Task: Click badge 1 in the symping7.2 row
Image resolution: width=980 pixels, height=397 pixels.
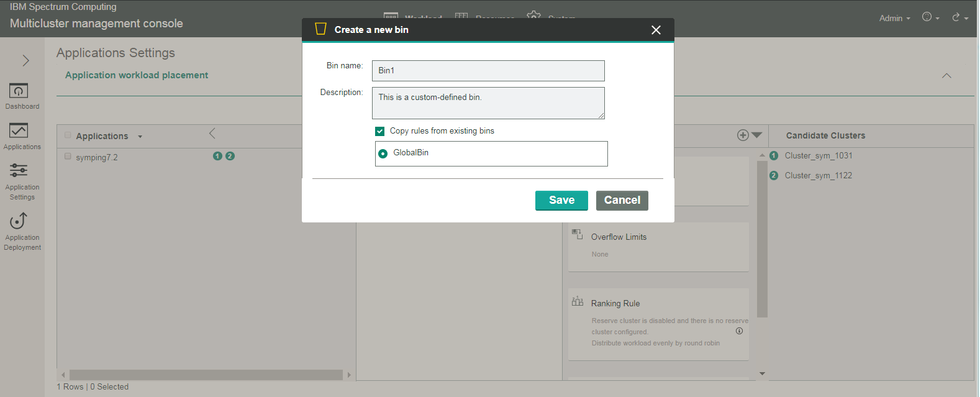Action: coord(217,156)
